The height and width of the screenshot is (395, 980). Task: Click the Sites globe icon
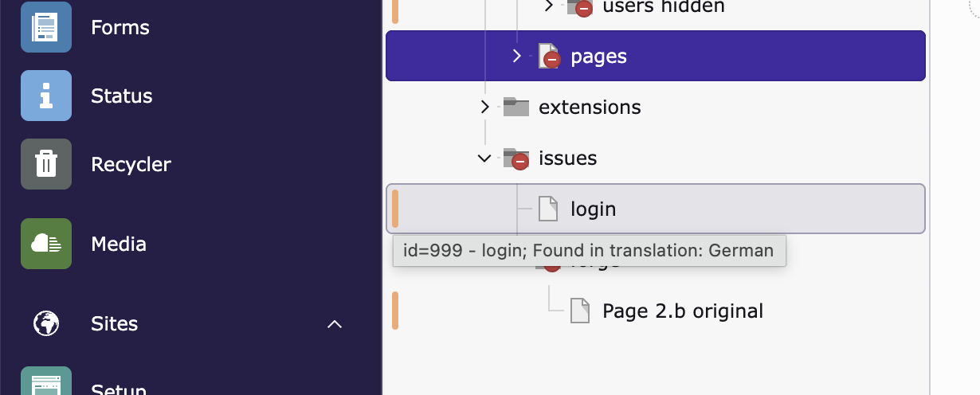pyautogui.click(x=46, y=324)
